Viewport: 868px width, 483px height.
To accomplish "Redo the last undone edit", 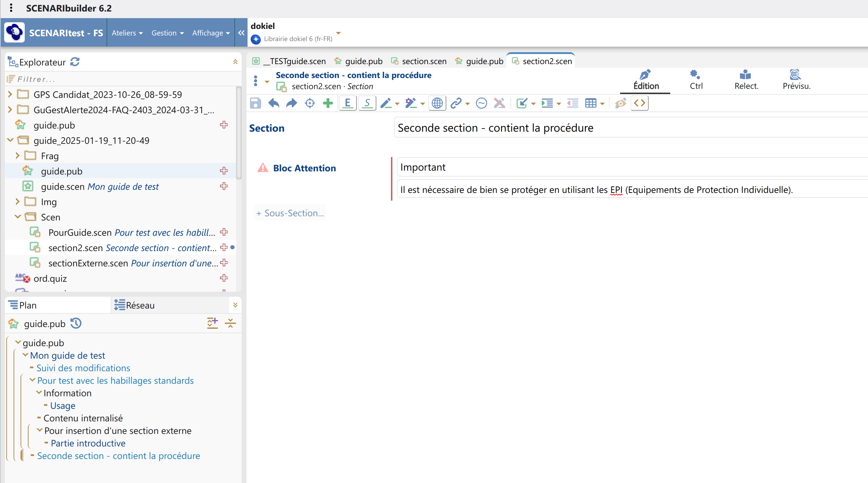I will 291,103.
